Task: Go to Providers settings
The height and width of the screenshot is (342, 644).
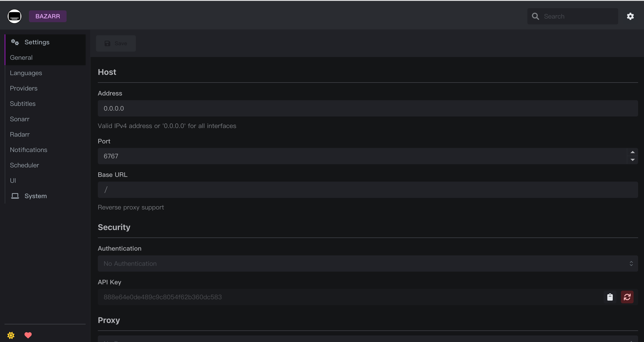Action: (x=24, y=88)
